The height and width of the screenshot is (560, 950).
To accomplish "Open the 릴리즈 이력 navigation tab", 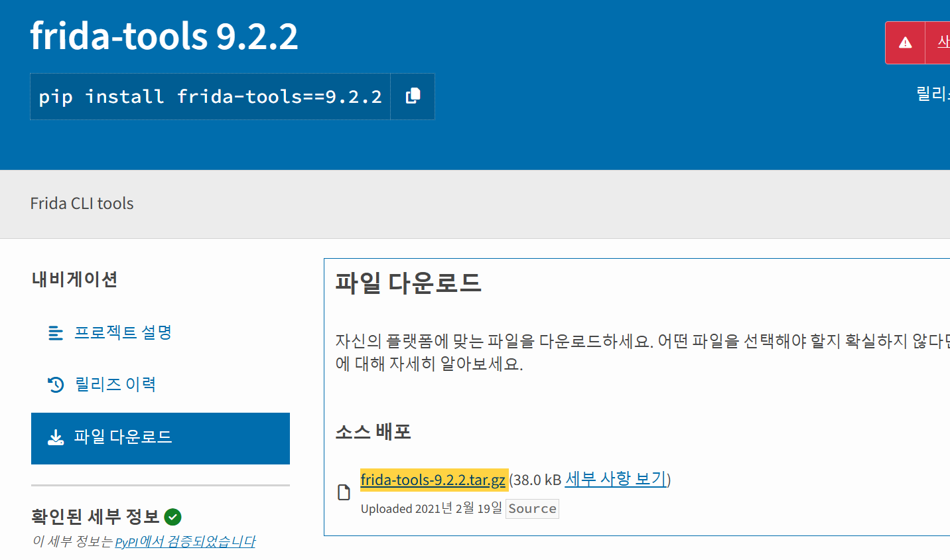I will click(x=161, y=384).
